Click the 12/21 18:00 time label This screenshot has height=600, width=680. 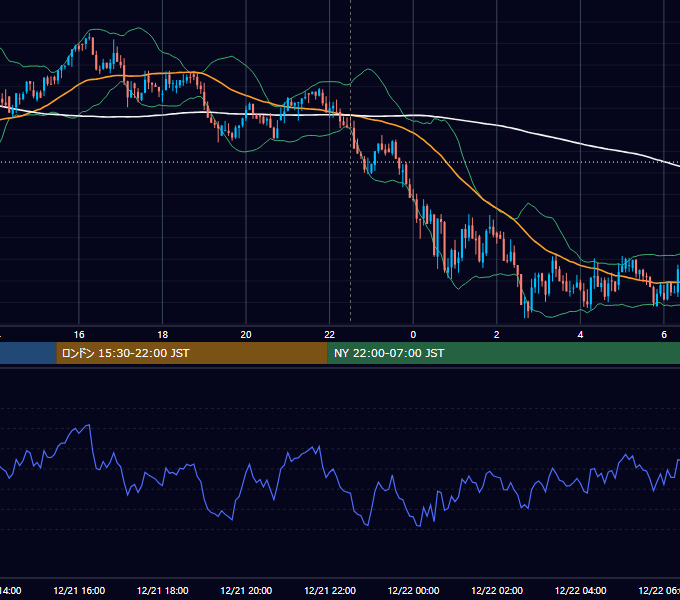pos(163,590)
